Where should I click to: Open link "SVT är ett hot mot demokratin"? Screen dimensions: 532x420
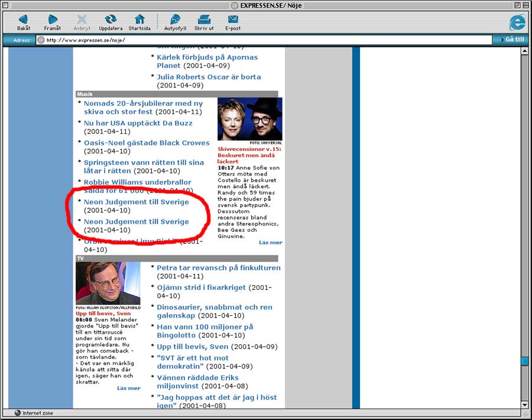tap(193, 362)
